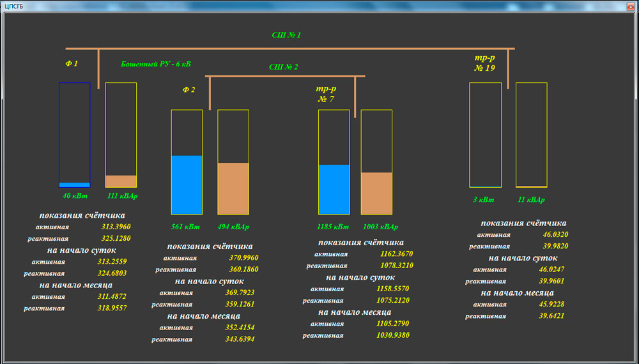The height and width of the screenshot is (364, 639).
Task: Click the Ф 1 feeder label
Action: (72, 64)
